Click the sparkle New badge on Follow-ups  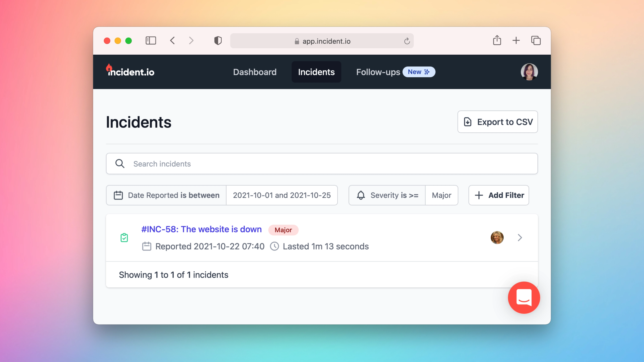(x=419, y=72)
